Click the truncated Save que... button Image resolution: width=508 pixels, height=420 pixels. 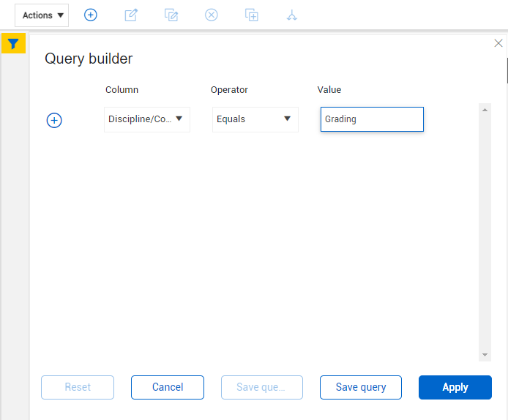262,387
